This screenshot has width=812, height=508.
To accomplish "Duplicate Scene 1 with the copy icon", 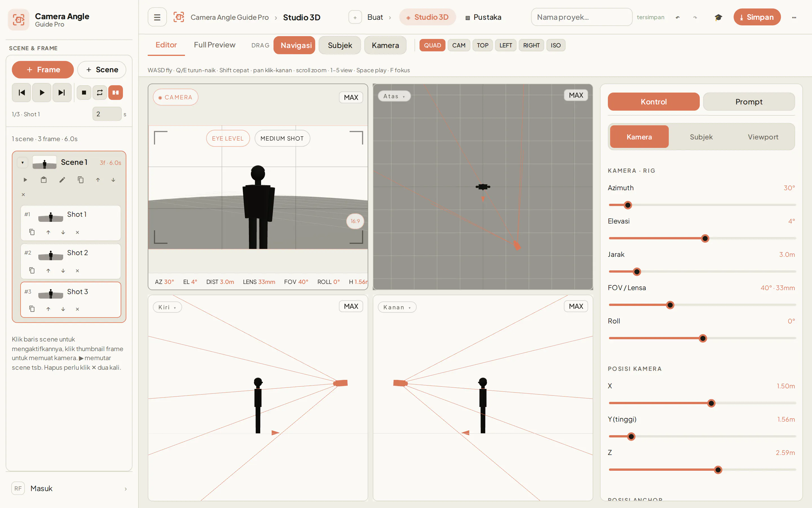I will tap(81, 180).
